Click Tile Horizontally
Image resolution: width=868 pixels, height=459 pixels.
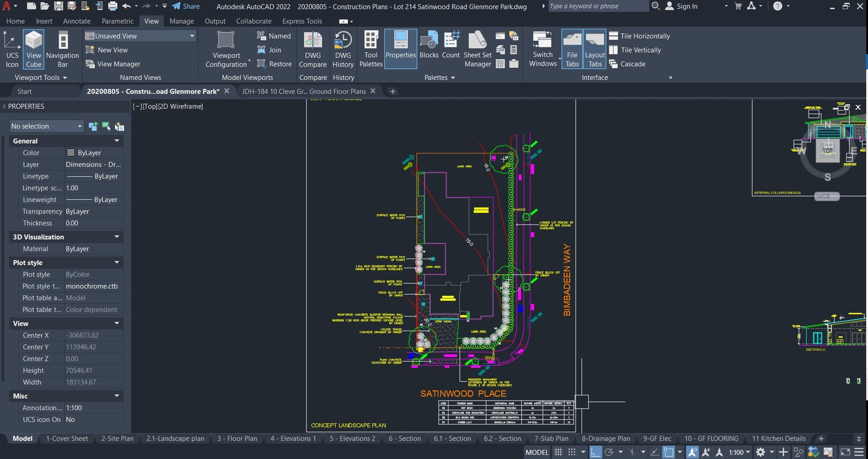click(645, 36)
